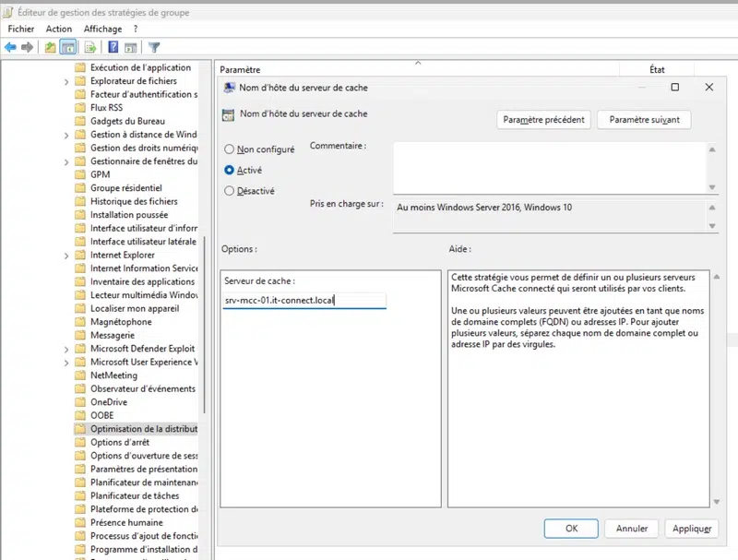Click the "Serveur de cache" text field

click(304, 301)
